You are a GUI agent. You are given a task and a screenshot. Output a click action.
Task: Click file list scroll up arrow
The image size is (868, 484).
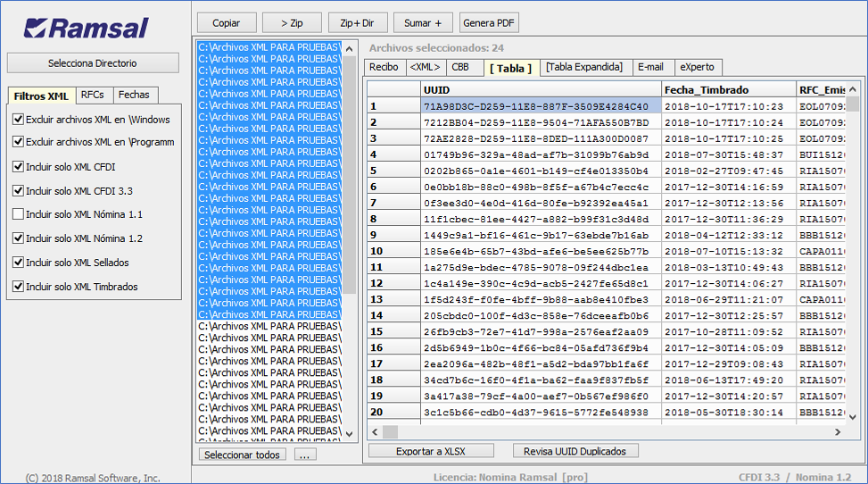coord(350,49)
